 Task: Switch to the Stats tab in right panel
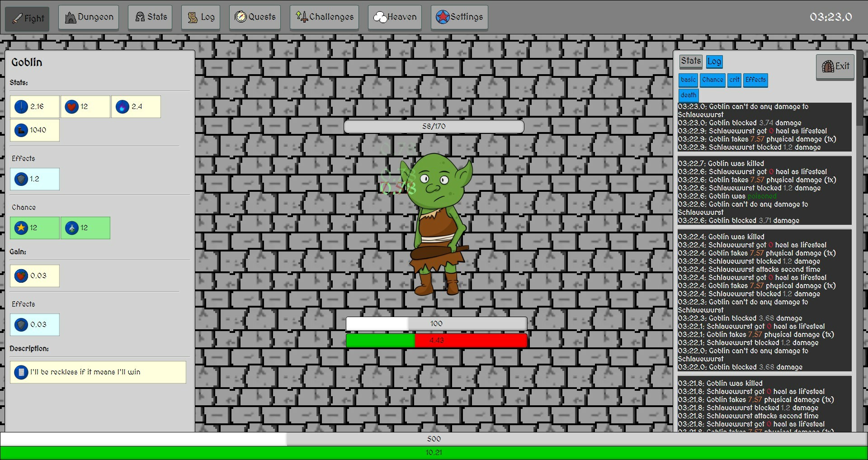click(690, 62)
